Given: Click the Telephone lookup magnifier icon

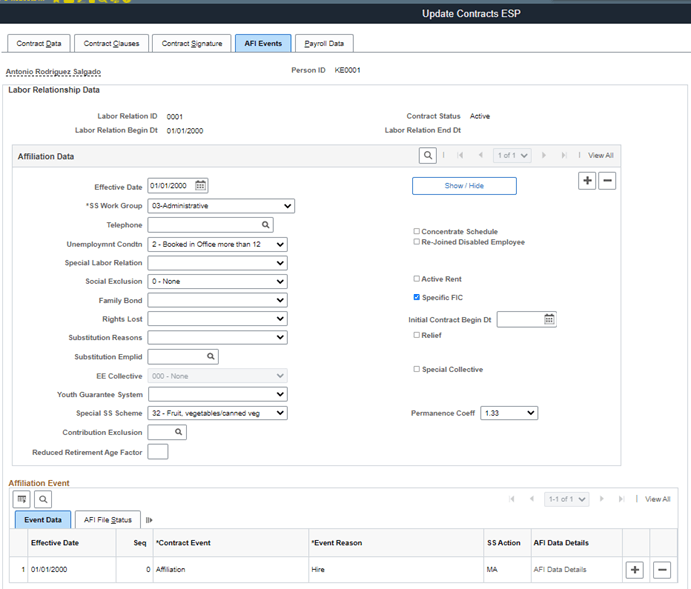Looking at the screenshot, I should pos(265,225).
